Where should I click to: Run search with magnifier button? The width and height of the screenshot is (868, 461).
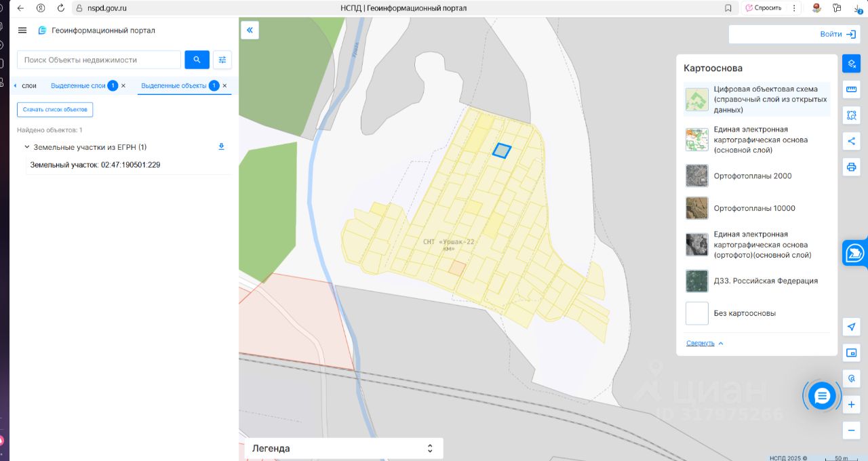197,60
